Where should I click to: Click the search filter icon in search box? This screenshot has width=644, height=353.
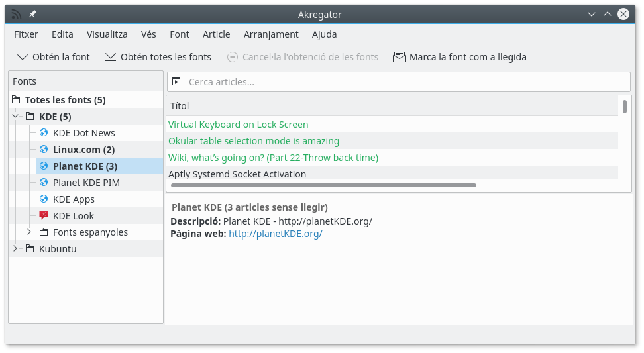pyautogui.click(x=176, y=82)
